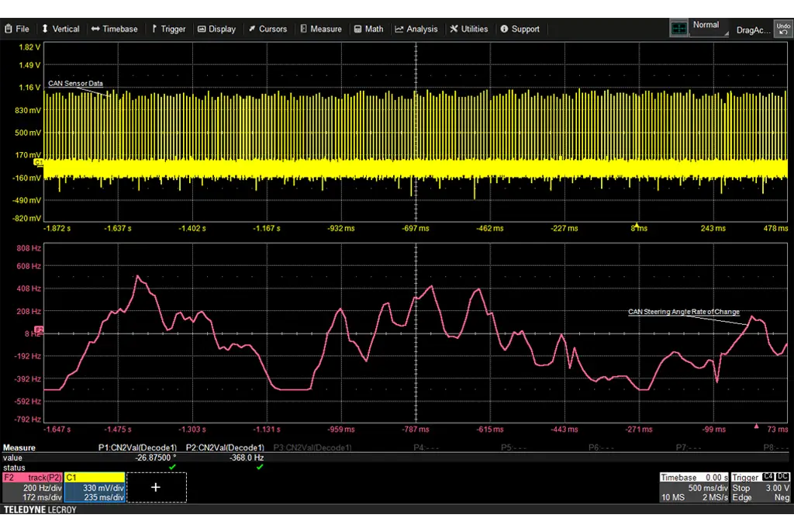Click the Neg trigger slope text
The width and height of the screenshot is (794, 532).
(x=782, y=498)
